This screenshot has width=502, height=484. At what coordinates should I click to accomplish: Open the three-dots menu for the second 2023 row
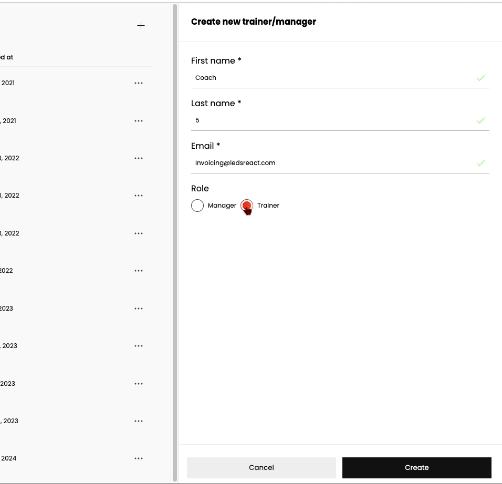click(139, 346)
